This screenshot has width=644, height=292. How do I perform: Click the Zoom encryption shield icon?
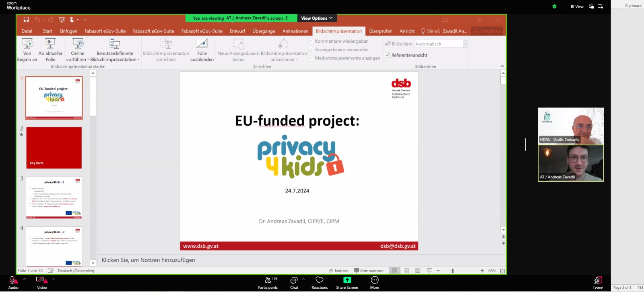(x=554, y=6)
